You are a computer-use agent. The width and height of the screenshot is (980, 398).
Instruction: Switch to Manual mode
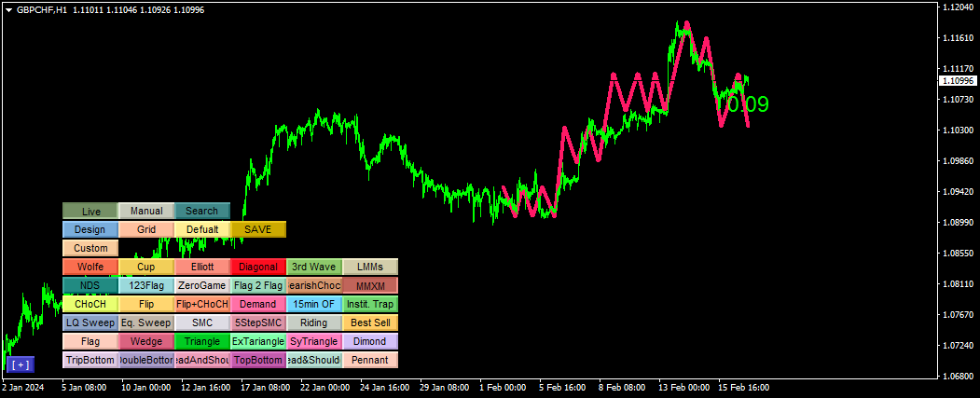pos(146,212)
